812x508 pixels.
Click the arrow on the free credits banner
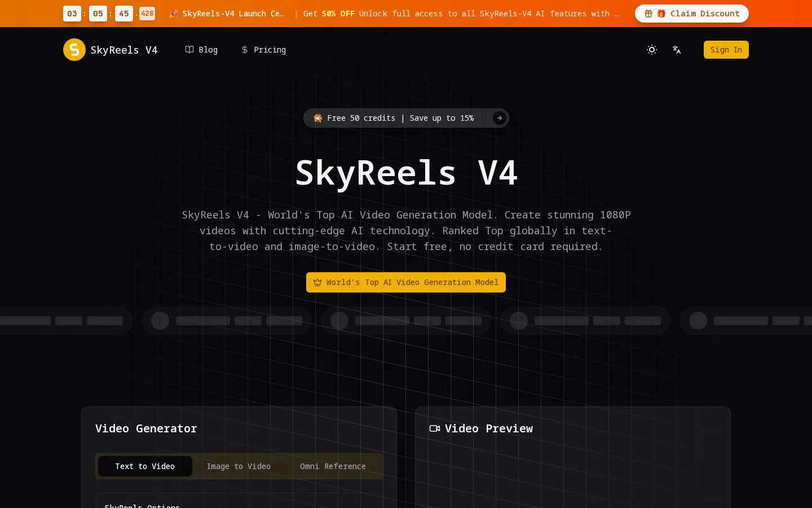click(499, 118)
